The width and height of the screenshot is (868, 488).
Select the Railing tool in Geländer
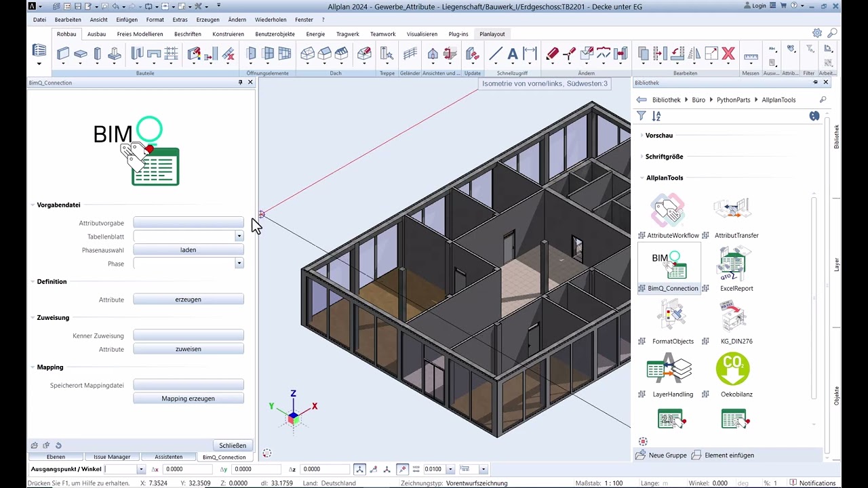(x=410, y=54)
